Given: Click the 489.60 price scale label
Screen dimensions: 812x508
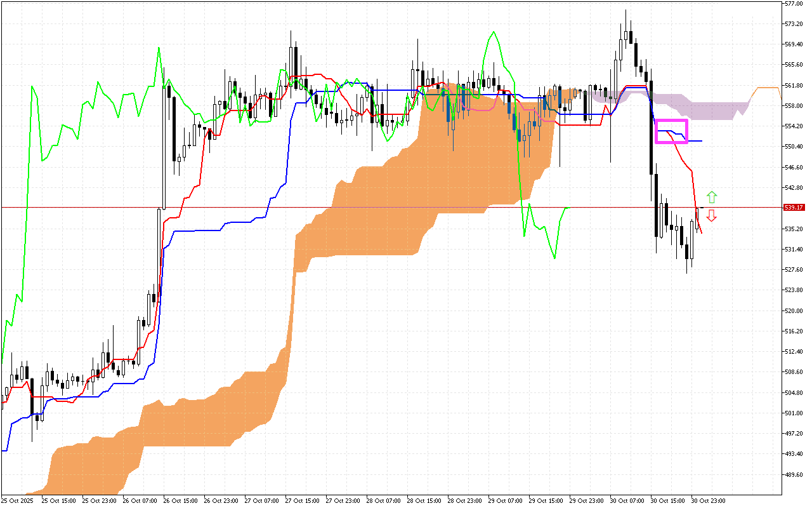Looking at the screenshot, I should point(794,474).
